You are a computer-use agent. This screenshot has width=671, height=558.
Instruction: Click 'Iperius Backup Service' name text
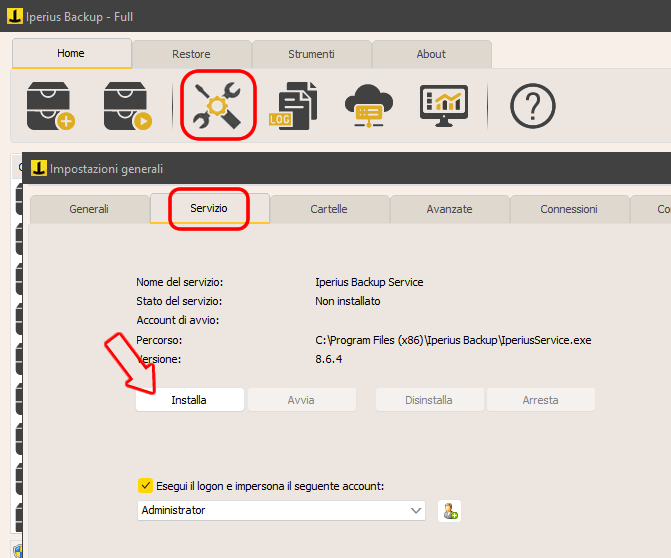click(369, 282)
